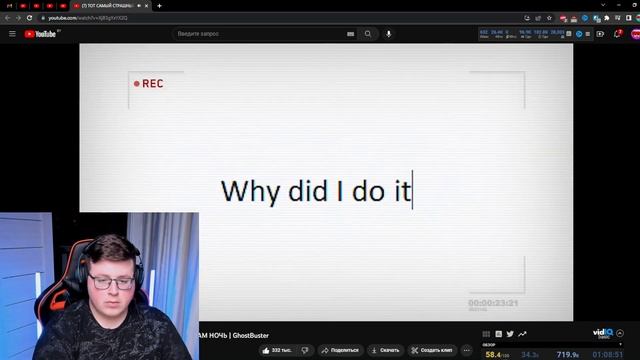Screen dimensions: 640x360
Task: Open the blue vidIQ extension icon in the toolbar
Action: pos(585,18)
